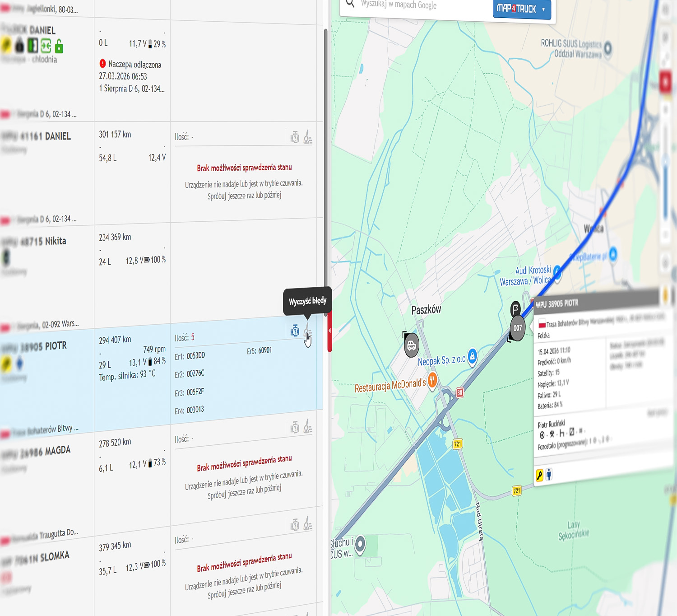Click engine diagnostics icon in SLOMKA row
The image size is (677, 616).
coord(295,525)
